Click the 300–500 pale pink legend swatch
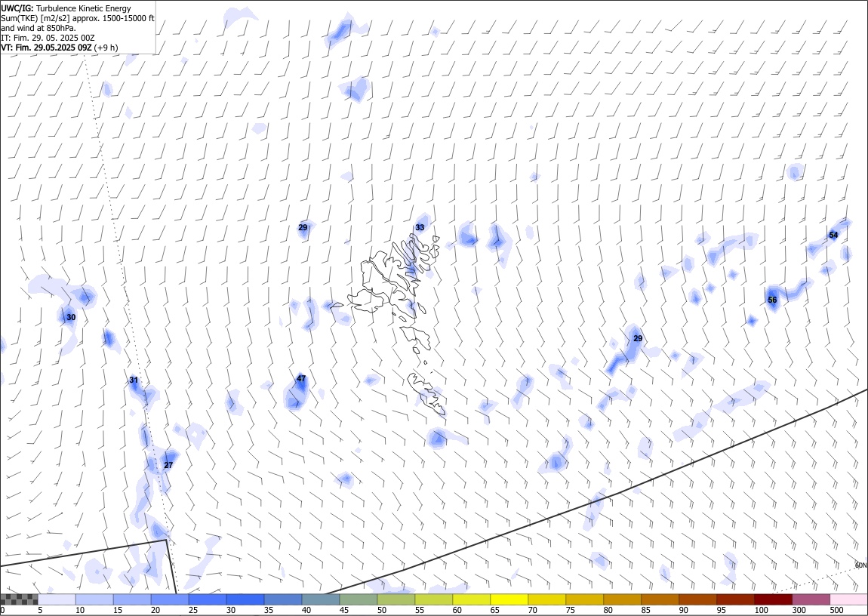868x616 pixels. click(848, 599)
